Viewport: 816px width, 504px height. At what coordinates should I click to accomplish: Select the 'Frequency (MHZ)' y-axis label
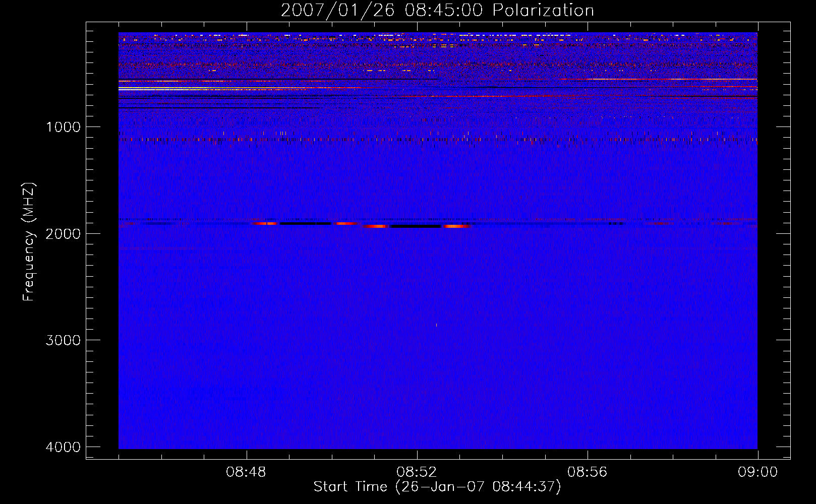pos(28,242)
